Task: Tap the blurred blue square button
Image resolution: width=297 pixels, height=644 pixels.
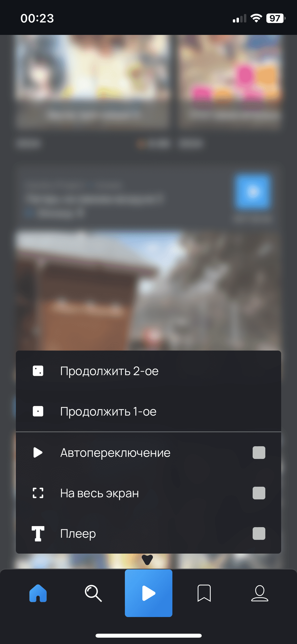Action: (252, 191)
